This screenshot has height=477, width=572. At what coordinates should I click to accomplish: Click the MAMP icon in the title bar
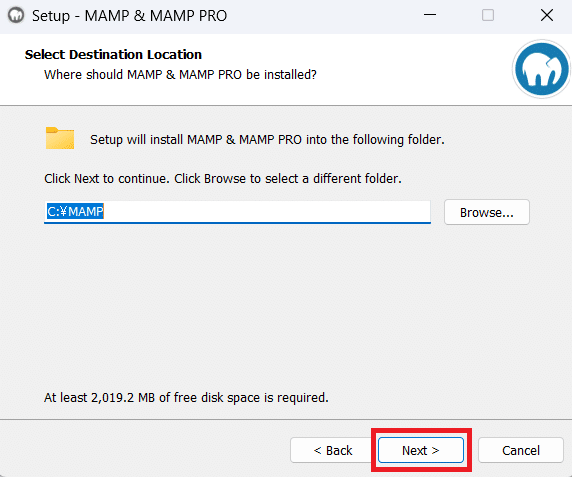(16, 15)
